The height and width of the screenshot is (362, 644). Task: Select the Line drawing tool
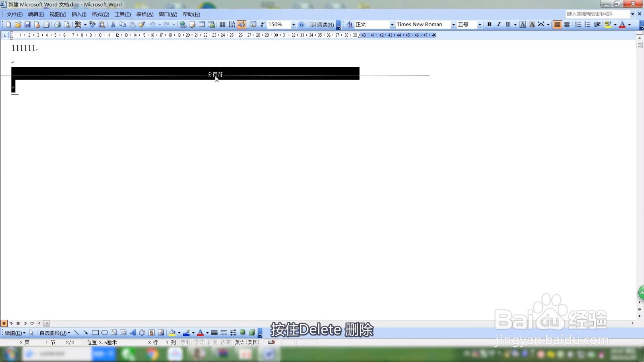(x=76, y=333)
